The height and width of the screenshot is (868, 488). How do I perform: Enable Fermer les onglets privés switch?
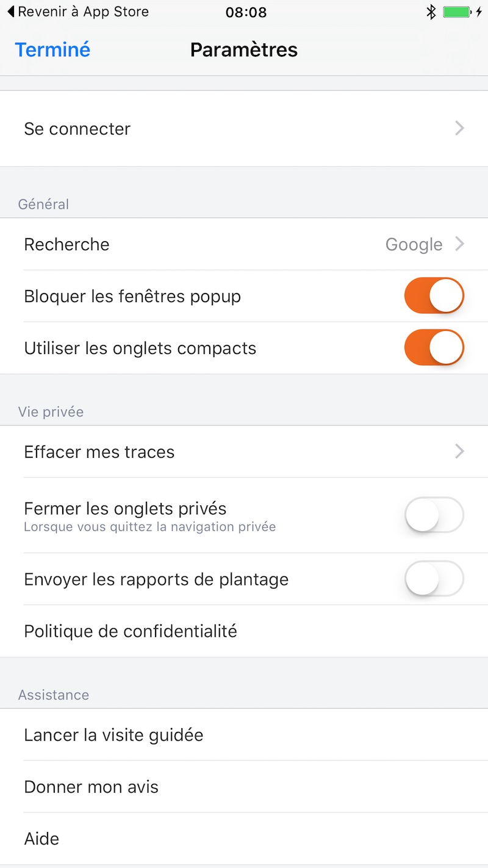point(434,515)
